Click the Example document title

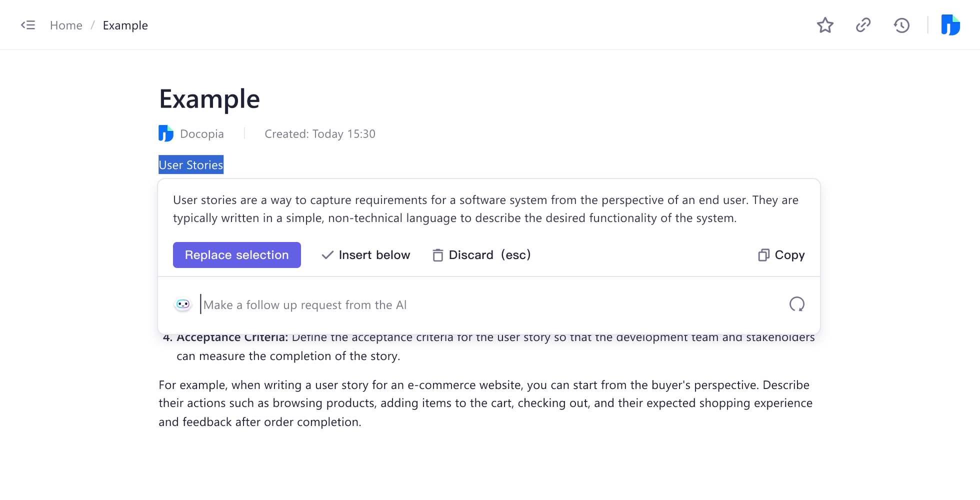pyautogui.click(x=209, y=99)
